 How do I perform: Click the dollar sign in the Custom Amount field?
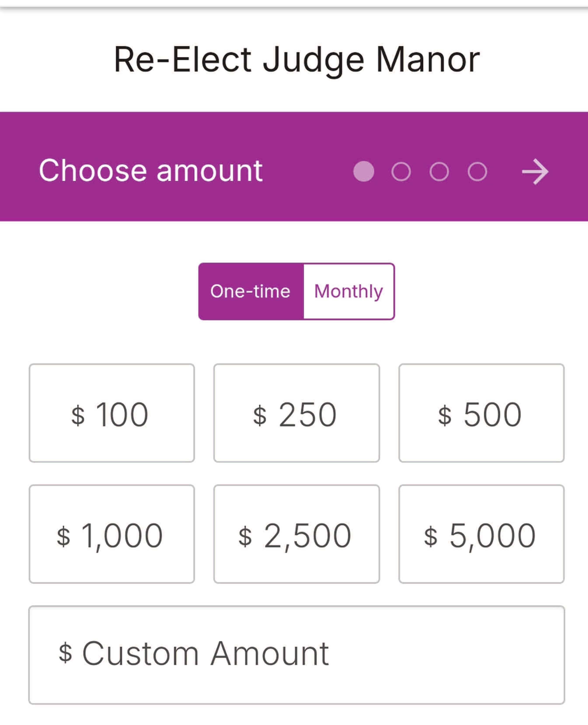tap(65, 653)
